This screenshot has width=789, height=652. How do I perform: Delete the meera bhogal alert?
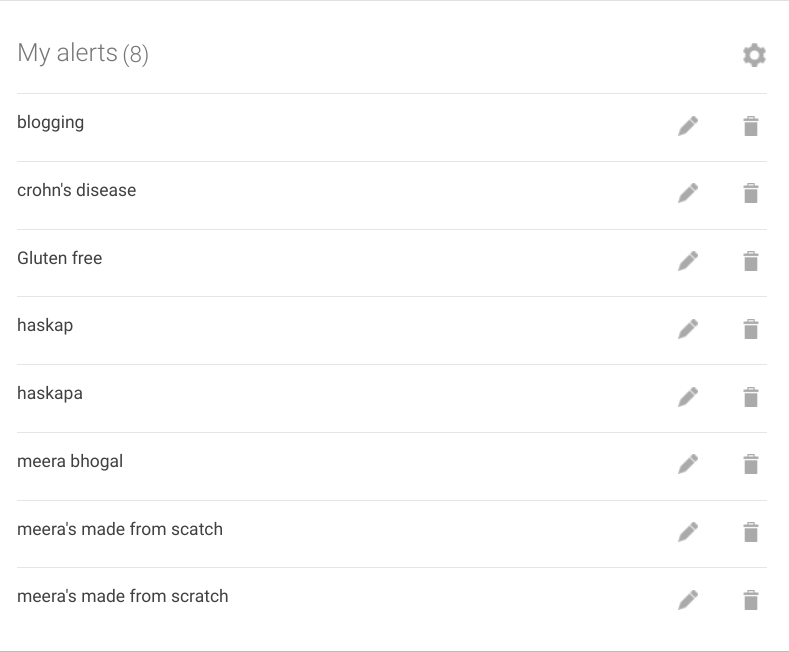(751, 464)
